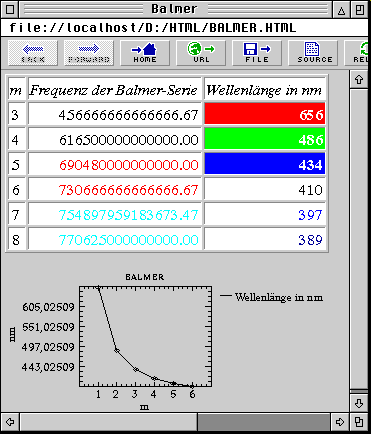Click the 'm' column header
The image size is (371, 434).
point(16,90)
